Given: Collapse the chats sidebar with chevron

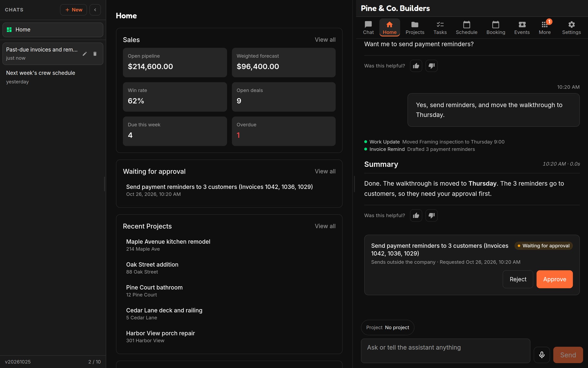Looking at the screenshot, I should click(x=95, y=10).
